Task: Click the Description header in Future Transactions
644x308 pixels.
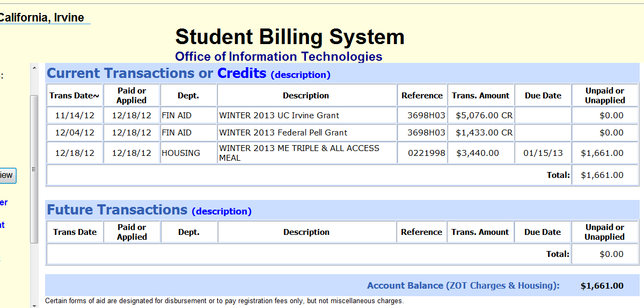Action: (x=306, y=232)
